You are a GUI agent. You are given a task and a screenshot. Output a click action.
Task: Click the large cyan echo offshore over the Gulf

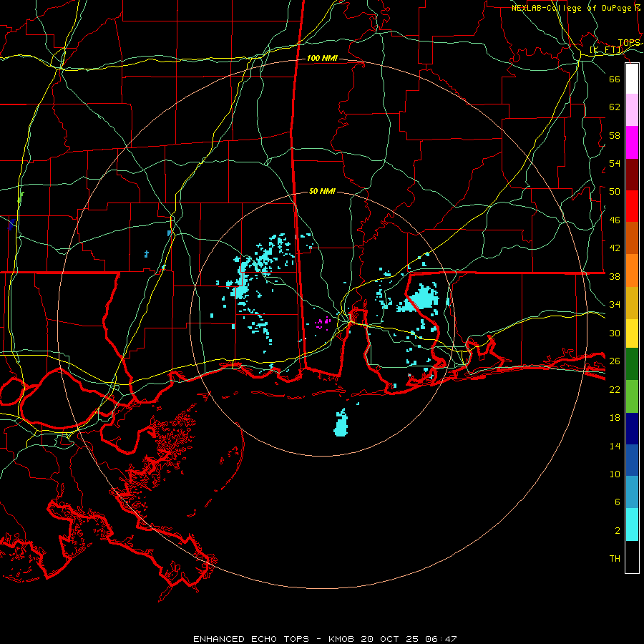(341, 423)
